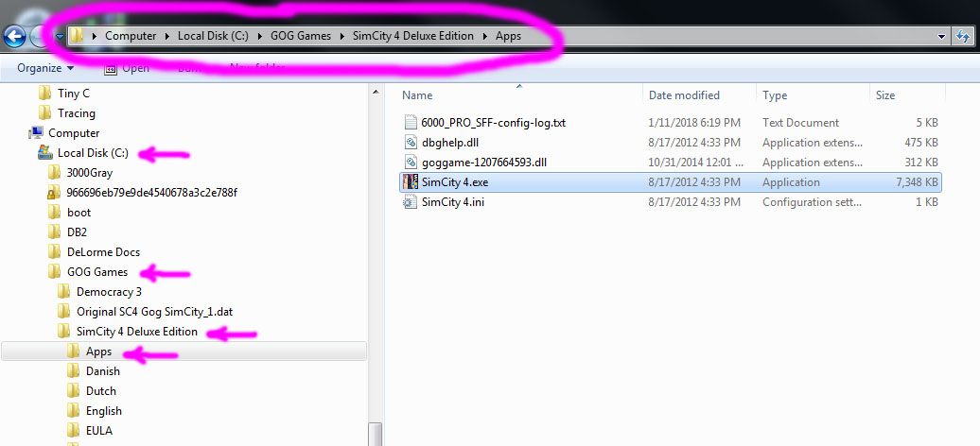Select the English folder in tree

[104, 412]
